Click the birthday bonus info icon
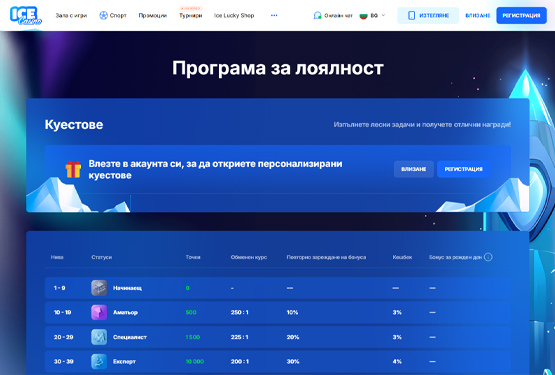 point(488,257)
